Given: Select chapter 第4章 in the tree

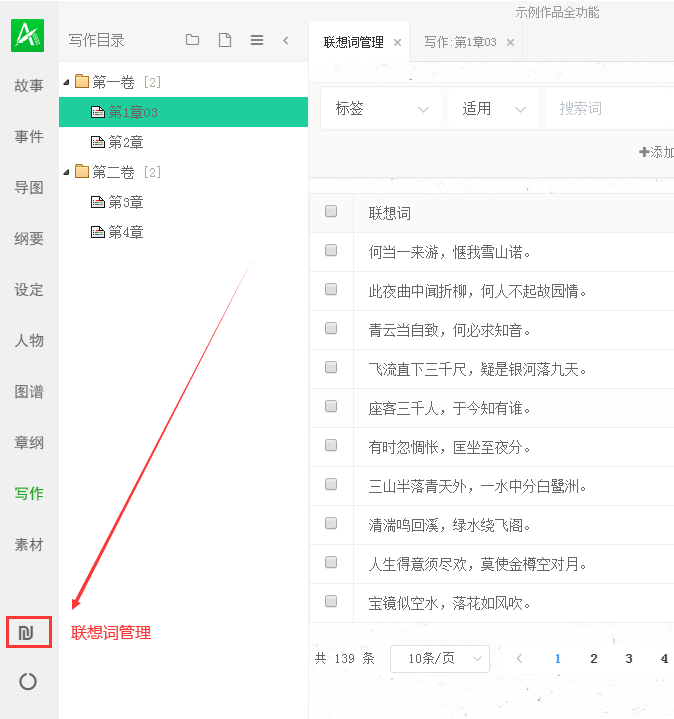Looking at the screenshot, I should pos(183,232).
